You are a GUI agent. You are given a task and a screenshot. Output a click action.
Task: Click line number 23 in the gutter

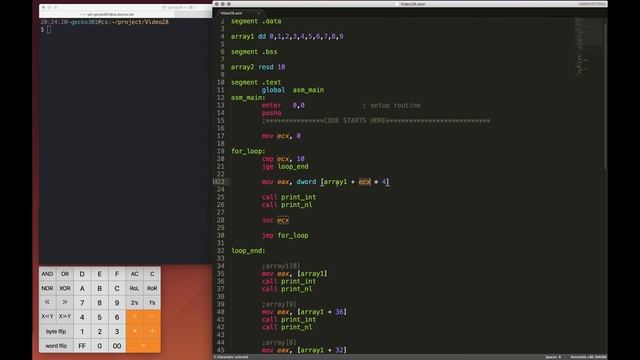220,182
